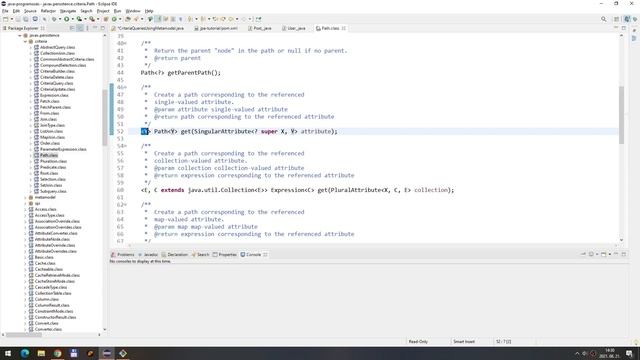The width and height of the screenshot is (640, 360).
Task: Click the New Java Class toolbar icon
Action: coord(114,19)
